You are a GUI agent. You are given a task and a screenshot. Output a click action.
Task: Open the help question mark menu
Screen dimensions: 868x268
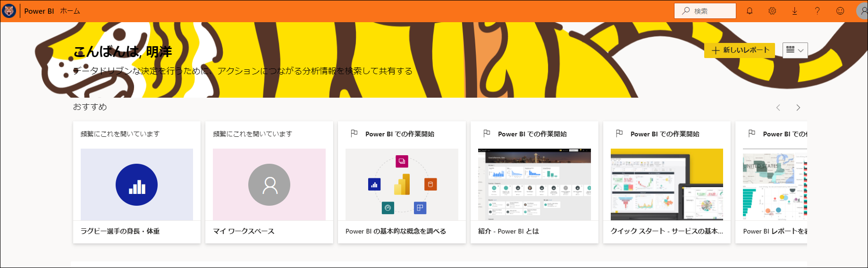pyautogui.click(x=817, y=11)
